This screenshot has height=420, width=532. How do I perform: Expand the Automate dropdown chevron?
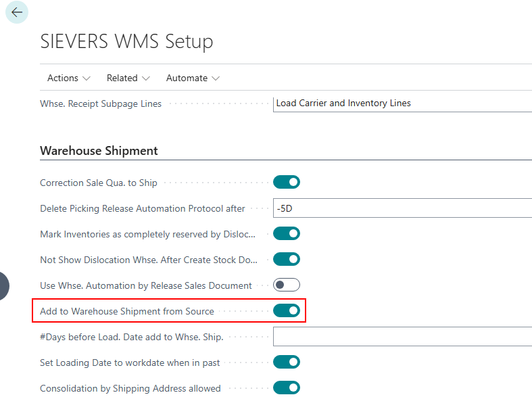point(216,78)
